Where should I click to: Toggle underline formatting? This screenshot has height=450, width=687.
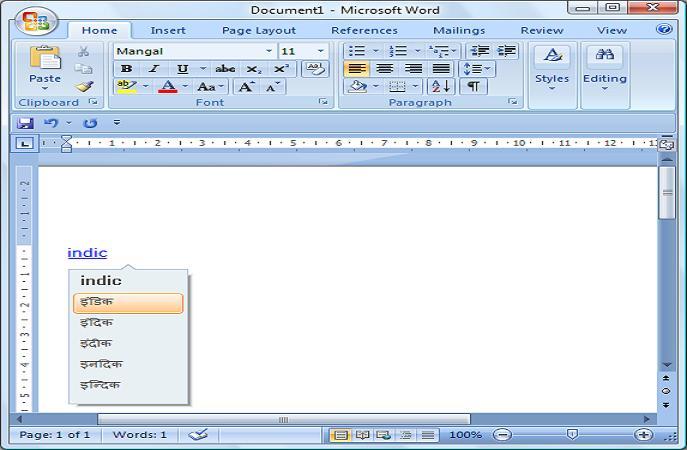[183, 69]
